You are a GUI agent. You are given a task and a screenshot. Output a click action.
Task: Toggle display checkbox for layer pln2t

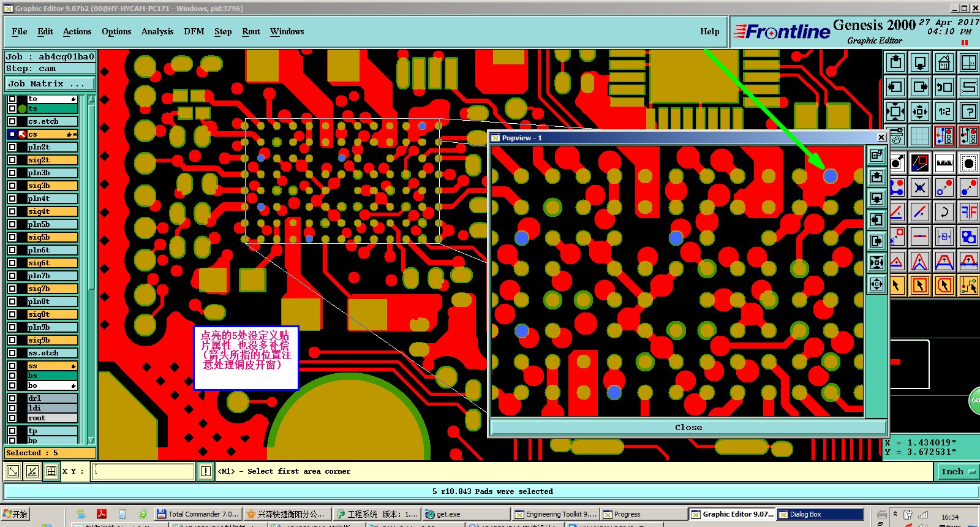(x=12, y=147)
